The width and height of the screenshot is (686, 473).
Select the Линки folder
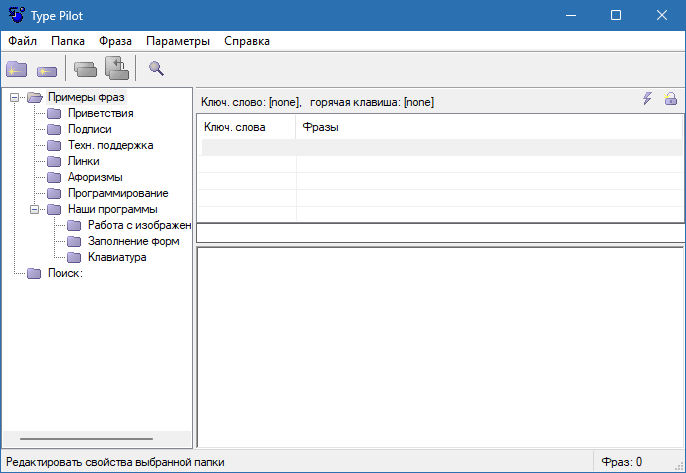point(84,161)
